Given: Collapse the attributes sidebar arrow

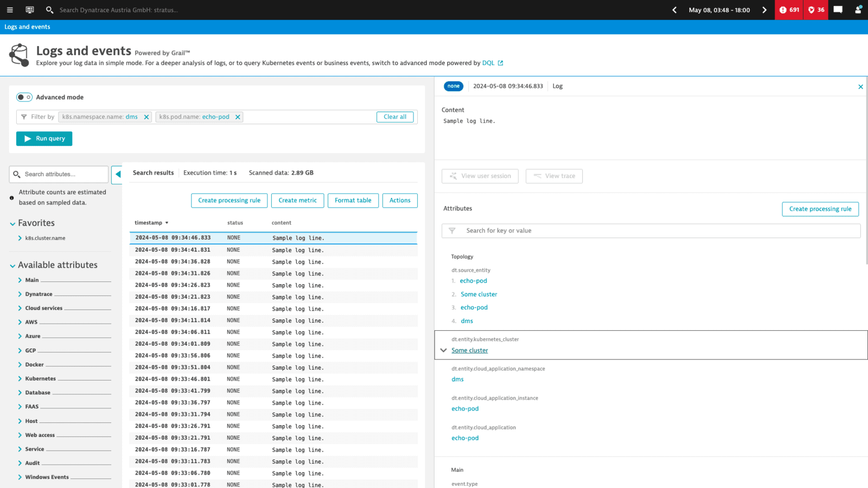Looking at the screenshot, I should [118, 174].
